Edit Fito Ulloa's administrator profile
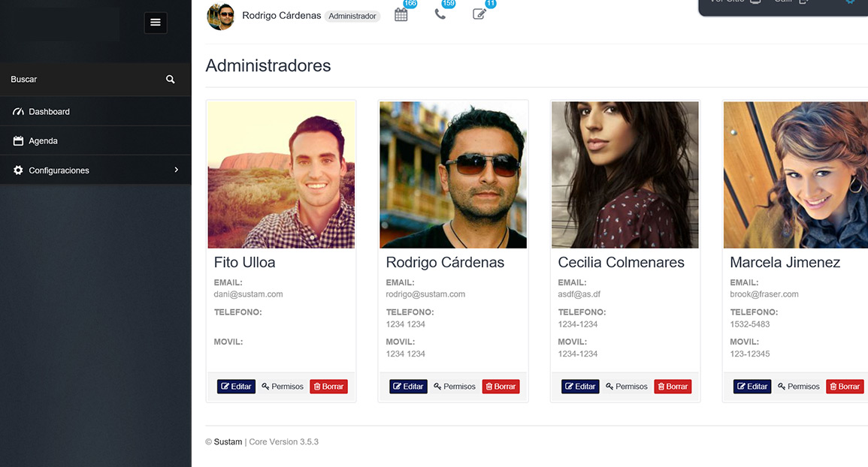The image size is (868, 467). (237, 386)
